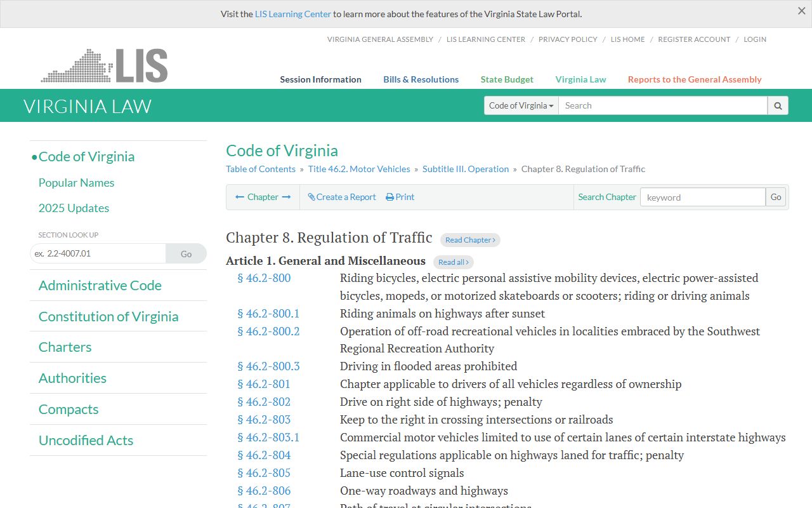This screenshot has height=508, width=812.
Task: Open Privacy Policy link
Action: 568,39
